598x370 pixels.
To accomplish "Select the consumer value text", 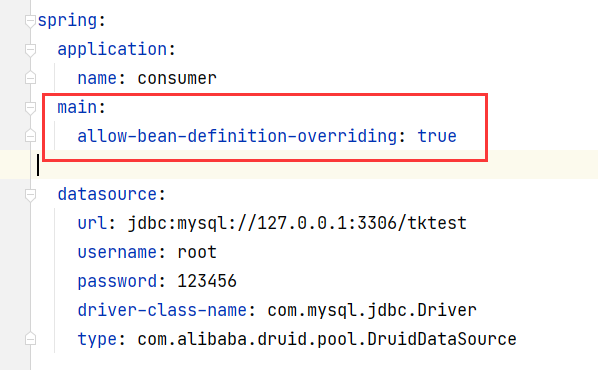I will point(177,79).
